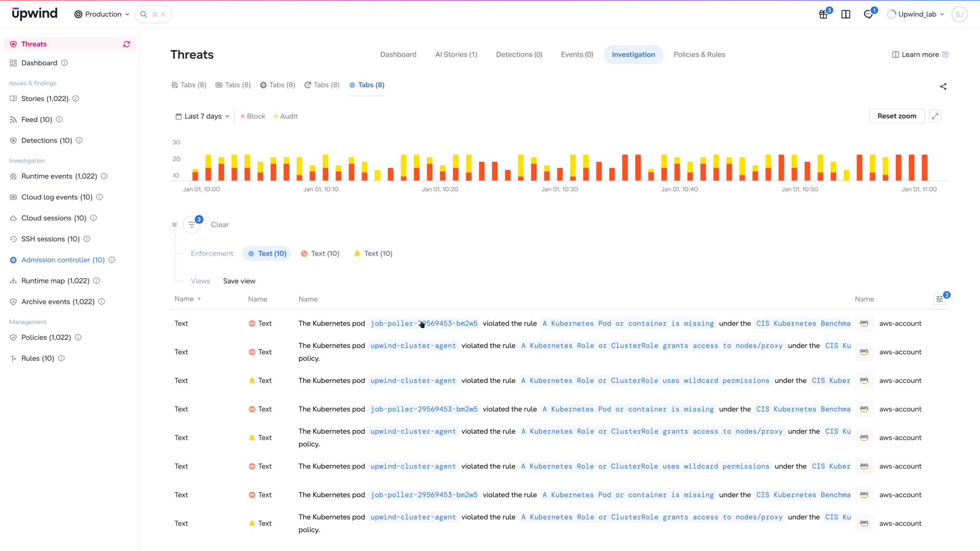The image size is (980, 551).
Task: Open column settings icon in table header
Action: point(940,299)
